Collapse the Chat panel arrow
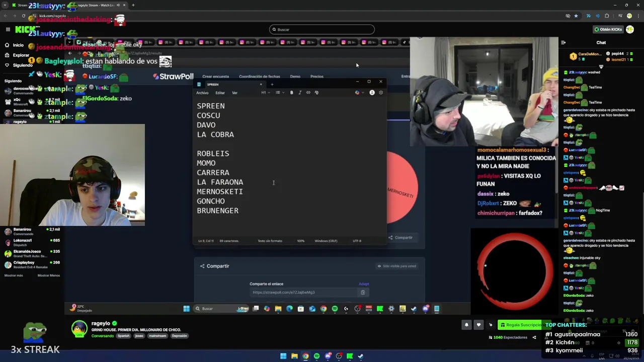644x362 pixels. (x=563, y=43)
